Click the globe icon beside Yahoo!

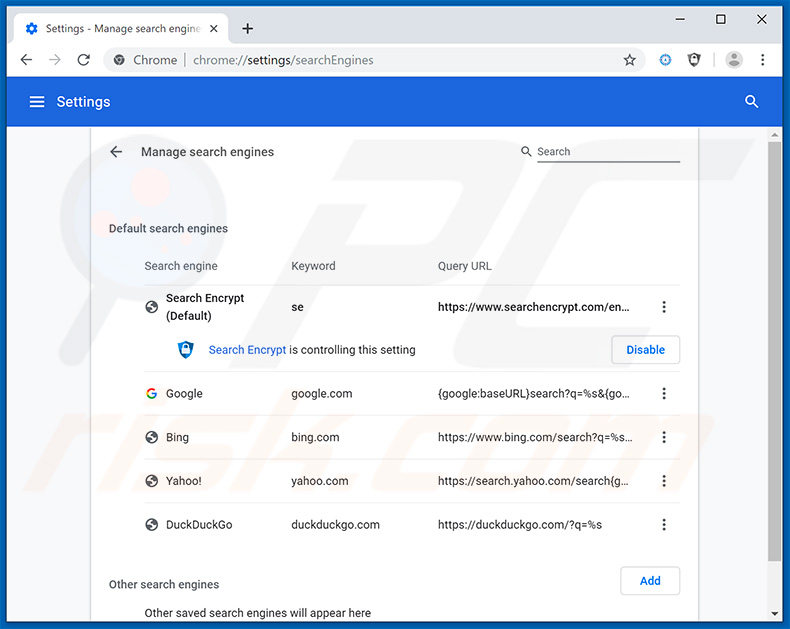point(152,481)
